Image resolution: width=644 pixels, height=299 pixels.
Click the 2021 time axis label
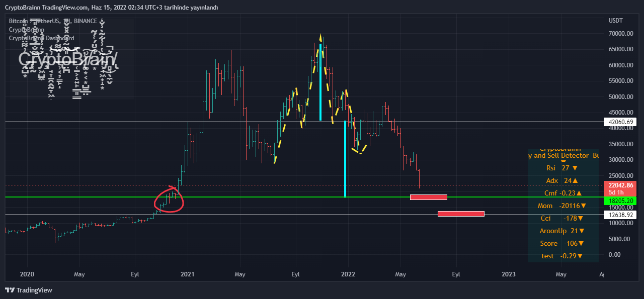tap(188, 274)
